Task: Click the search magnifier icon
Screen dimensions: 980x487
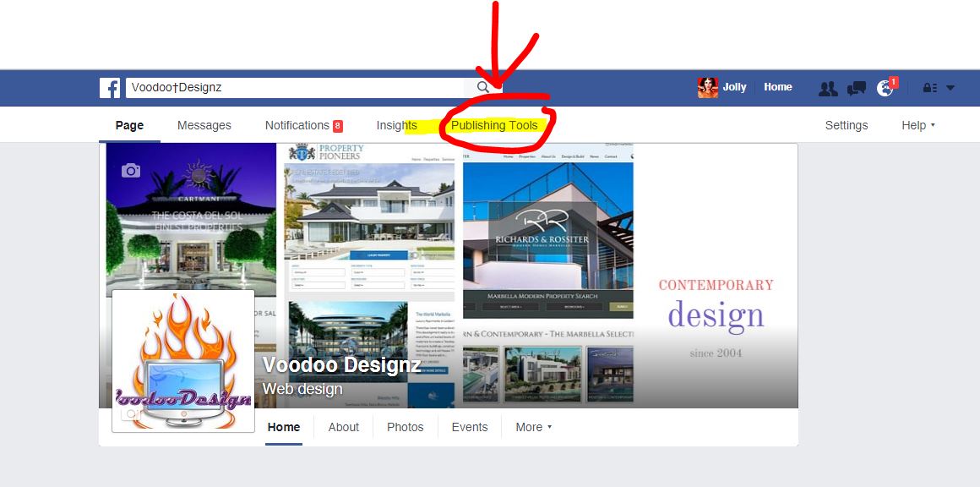Action: pos(483,88)
